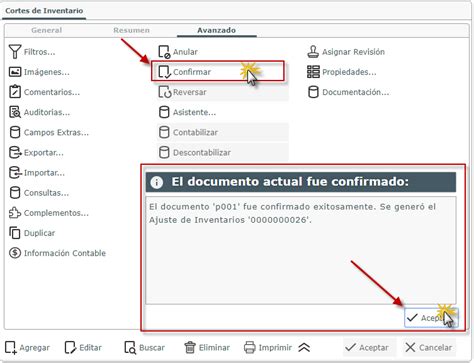This screenshot has height=363, width=474.
Task: Open the Exportar... option label
Action: tap(43, 153)
